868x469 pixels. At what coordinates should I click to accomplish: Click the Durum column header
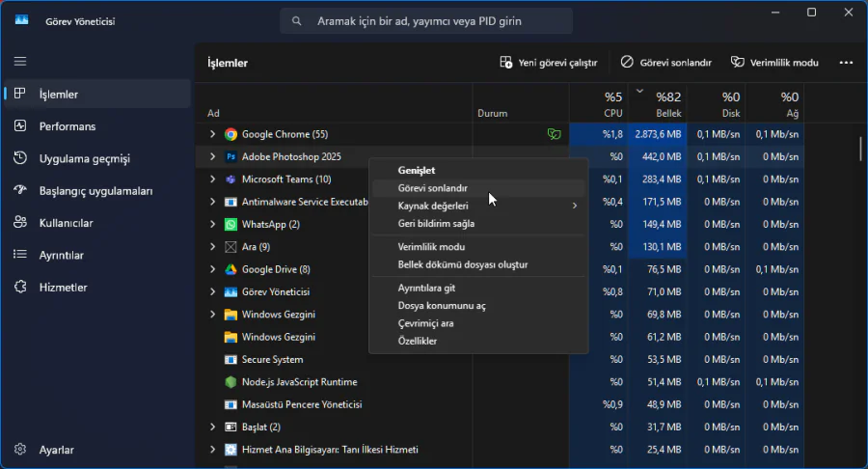pyautogui.click(x=521, y=104)
